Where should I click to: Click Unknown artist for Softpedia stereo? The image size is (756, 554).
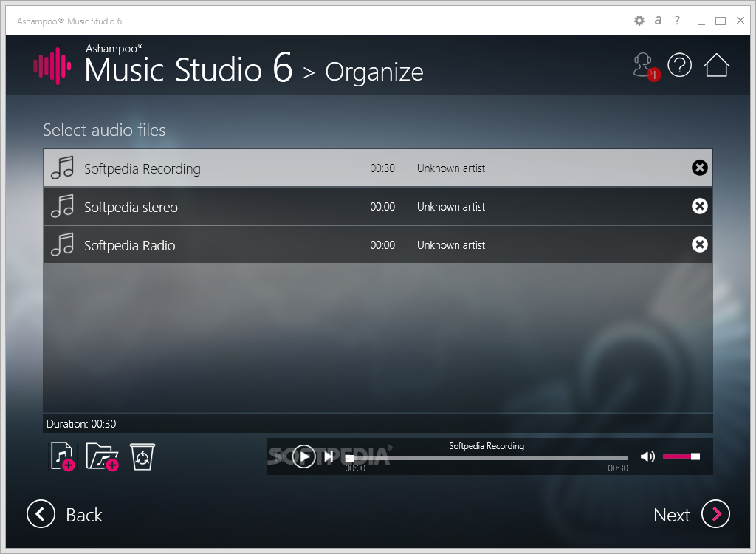click(451, 207)
